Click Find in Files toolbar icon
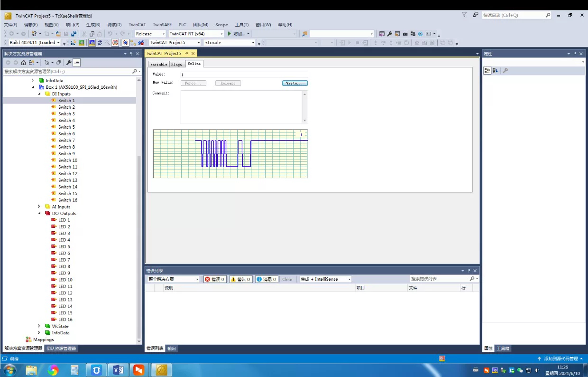The image size is (588, 377). (x=304, y=34)
